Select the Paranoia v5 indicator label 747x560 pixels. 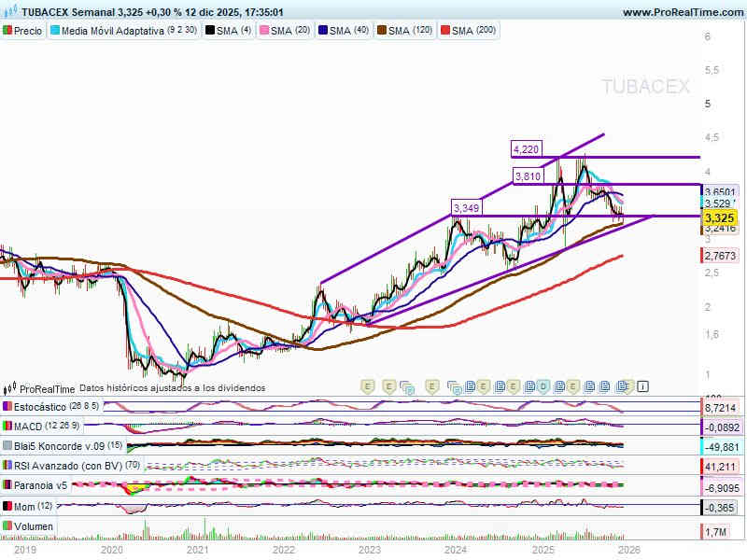41,485
